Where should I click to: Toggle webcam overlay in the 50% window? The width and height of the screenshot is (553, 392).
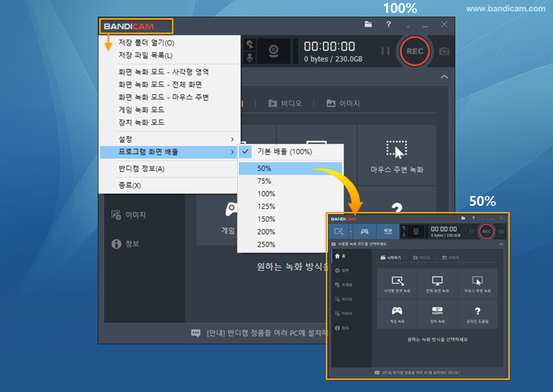(x=416, y=232)
